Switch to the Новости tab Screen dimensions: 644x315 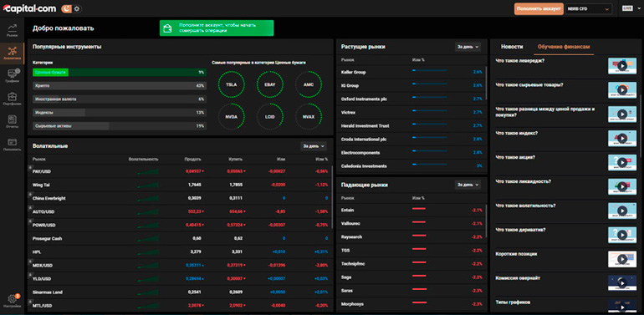tap(512, 47)
